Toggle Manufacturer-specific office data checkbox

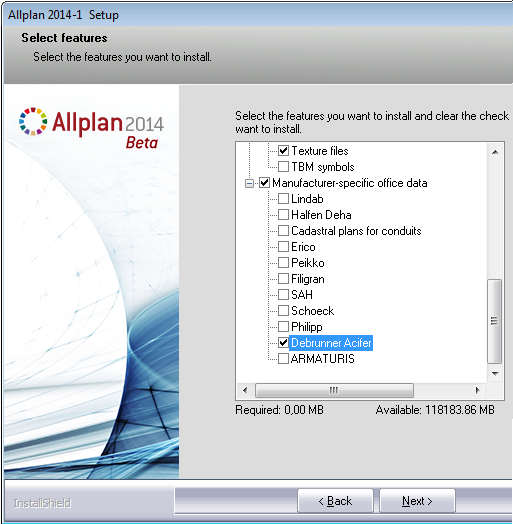(x=264, y=183)
